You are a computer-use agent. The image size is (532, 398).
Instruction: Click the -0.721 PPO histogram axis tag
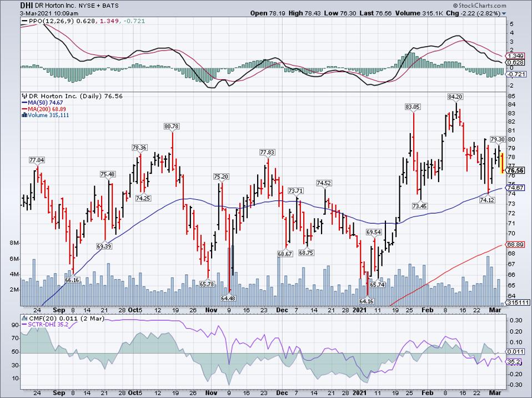click(516, 74)
